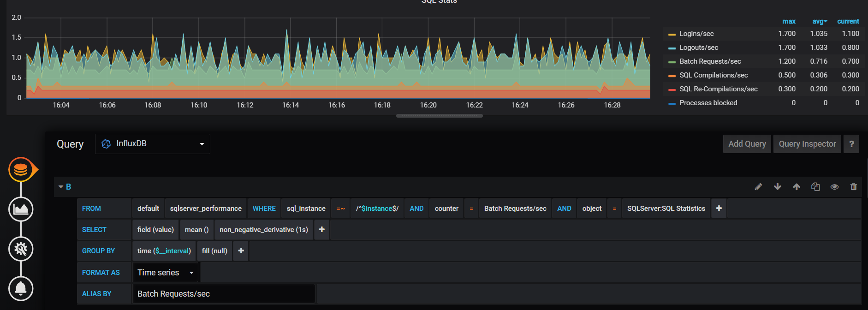
Task: Open the InfluxDB data source dropdown
Action: tap(152, 144)
